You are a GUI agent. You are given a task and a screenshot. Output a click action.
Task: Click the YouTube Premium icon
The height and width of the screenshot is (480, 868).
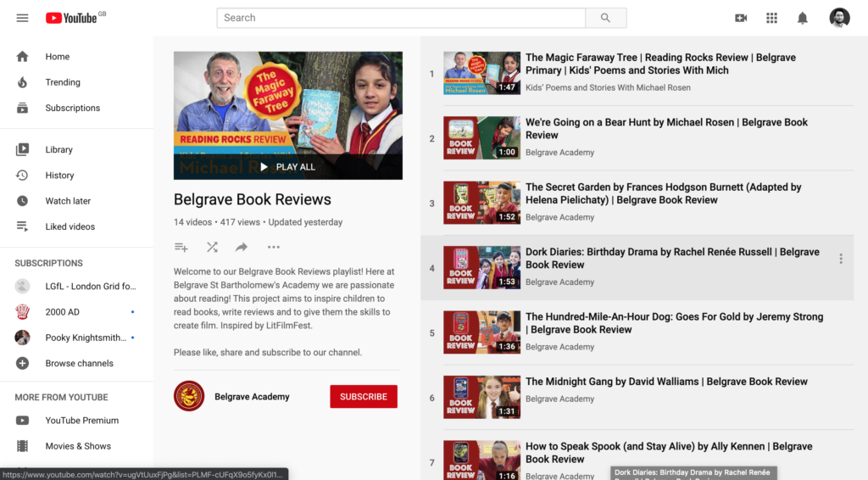coord(22,420)
